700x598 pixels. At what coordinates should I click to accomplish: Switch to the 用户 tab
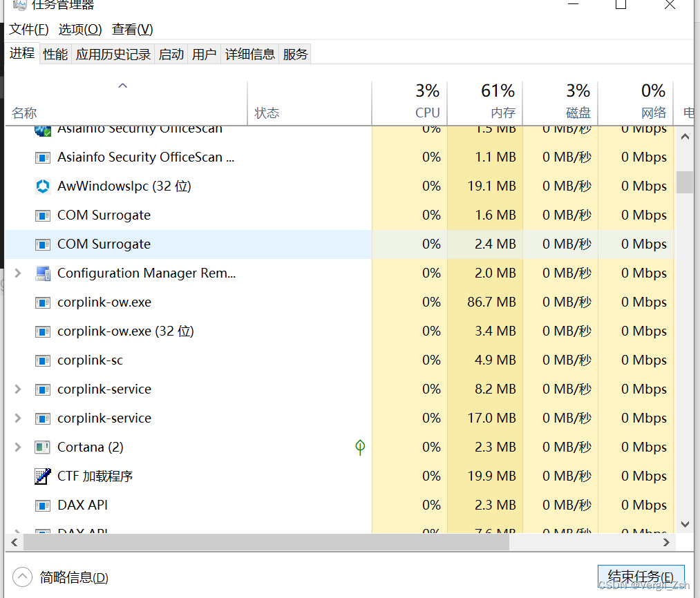click(204, 54)
